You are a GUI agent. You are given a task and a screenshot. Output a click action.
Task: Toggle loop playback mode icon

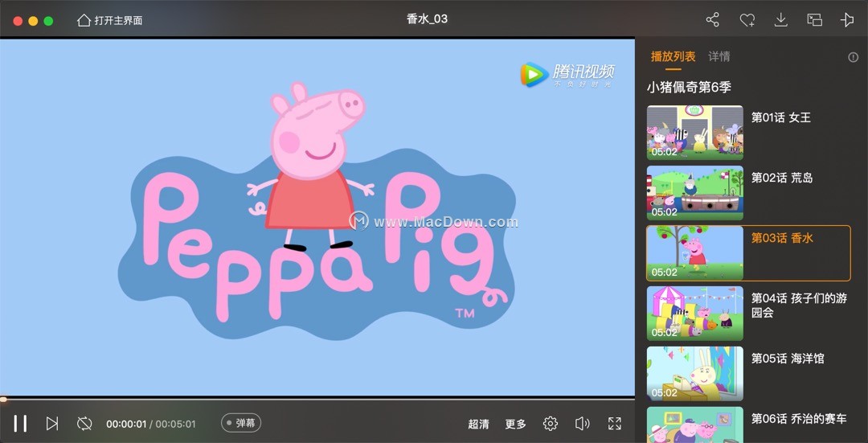click(84, 424)
